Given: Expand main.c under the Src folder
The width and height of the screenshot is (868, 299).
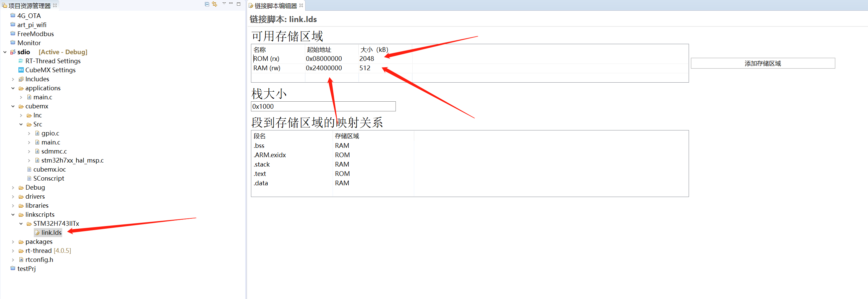Looking at the screenshot, I should tap(29, 142).
